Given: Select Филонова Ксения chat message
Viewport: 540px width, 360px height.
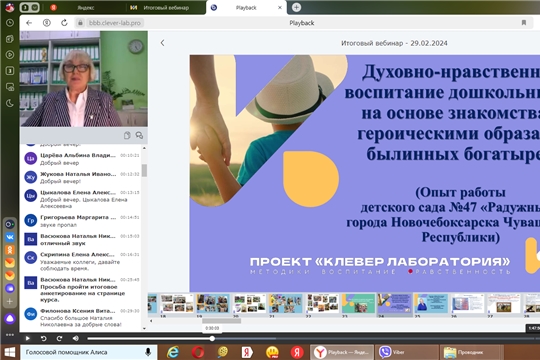Looking at the screenshot, I should point(82,317).
